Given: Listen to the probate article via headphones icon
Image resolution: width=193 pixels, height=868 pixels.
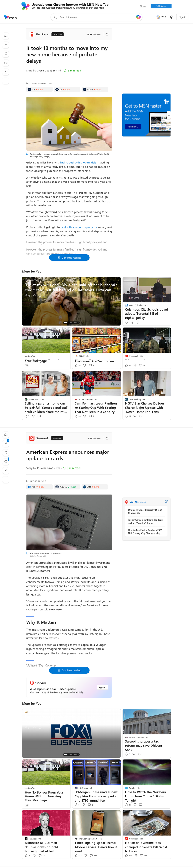Looking at the screenshot, I should pos(6,36).
